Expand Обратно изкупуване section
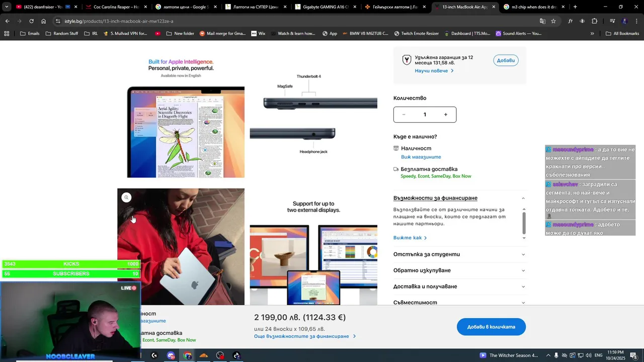The width and height of the screenshot is (644, 362). point(459,270)
